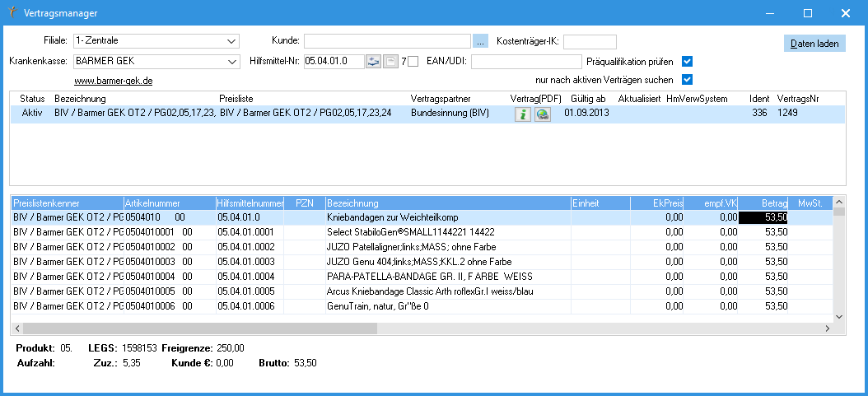Viewport: 868px width, 396px height.
Task: Open the contract PDF globe icon
Action: (x=543, y=114)
